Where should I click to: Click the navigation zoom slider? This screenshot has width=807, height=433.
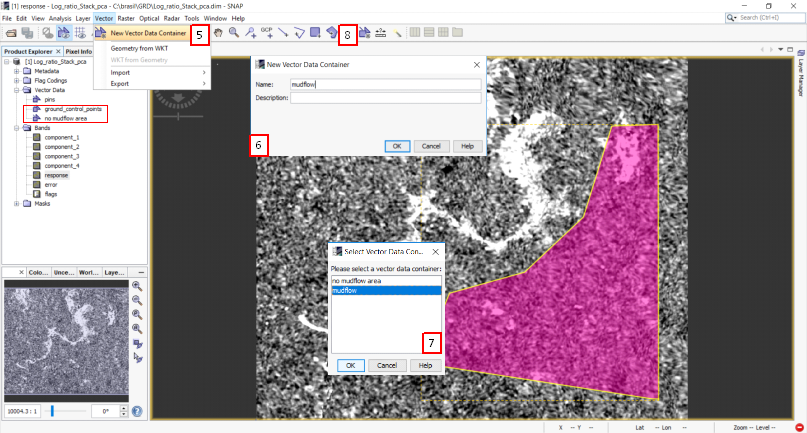click(52, 411)
